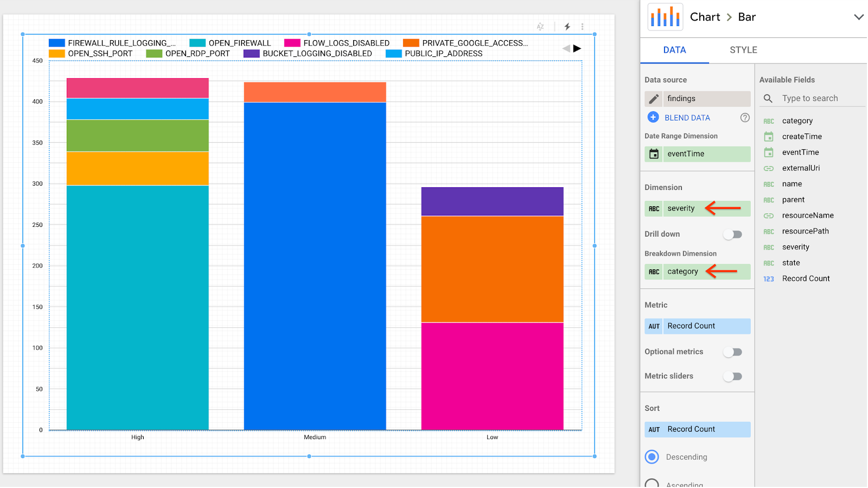Click the pencil edit data source icon
868x488 pixels.
(x=654, y=99)
